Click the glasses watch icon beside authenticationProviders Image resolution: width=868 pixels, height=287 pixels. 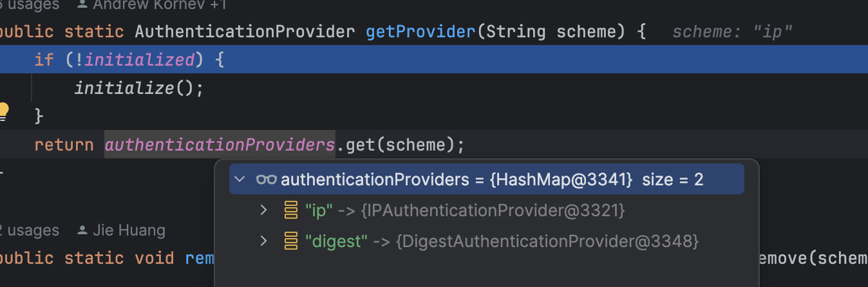coord(266,180)
